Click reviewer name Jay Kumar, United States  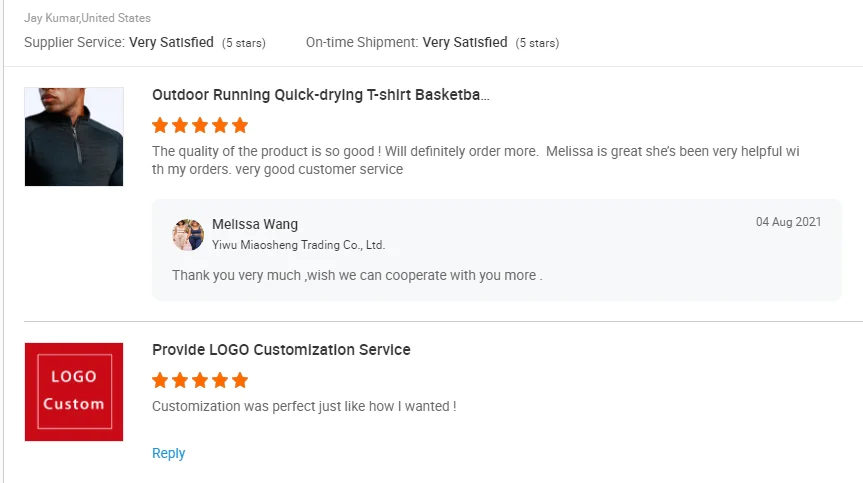(x=88, y=18)
